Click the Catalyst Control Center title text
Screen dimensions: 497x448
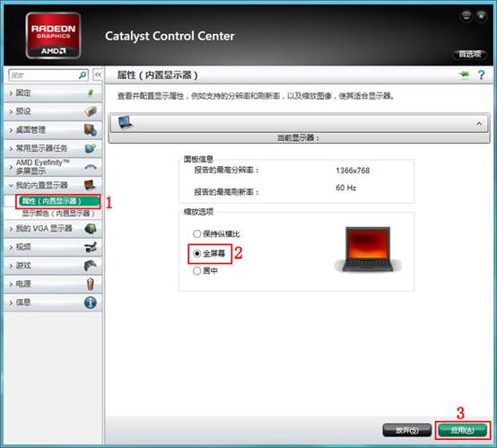point(170,36)
